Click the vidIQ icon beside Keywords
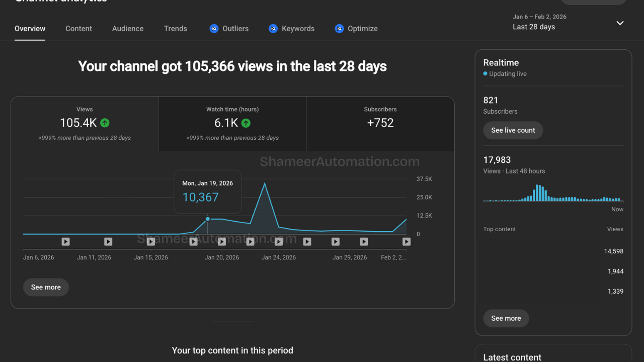 (x=273, y=29)
